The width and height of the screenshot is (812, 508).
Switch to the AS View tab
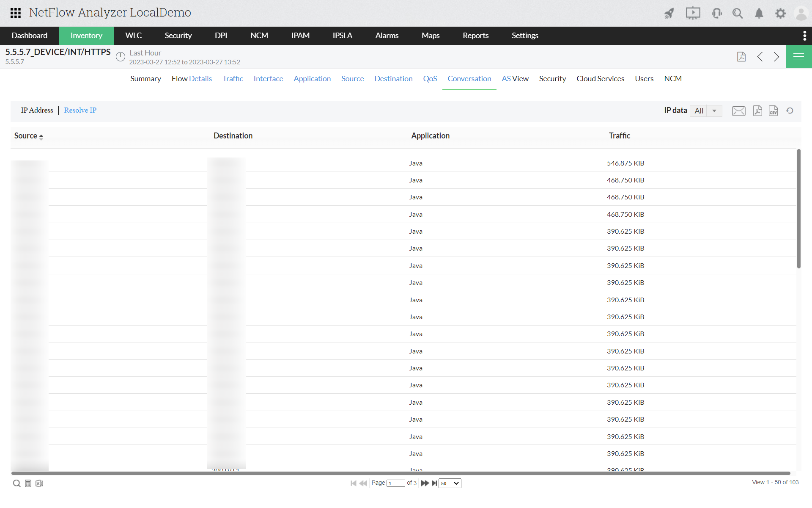(x=515, y=79)
